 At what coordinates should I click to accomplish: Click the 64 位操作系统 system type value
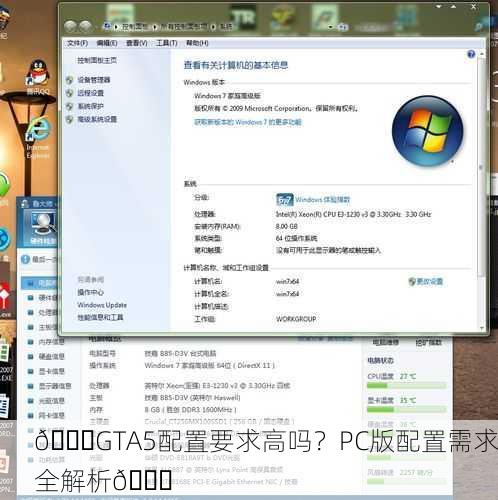[296, 238]
